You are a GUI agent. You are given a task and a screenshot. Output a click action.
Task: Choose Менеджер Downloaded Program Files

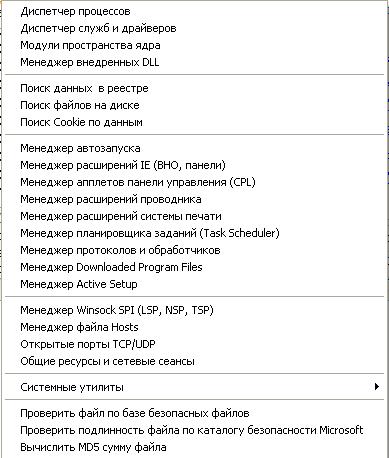tap(194, 267)
